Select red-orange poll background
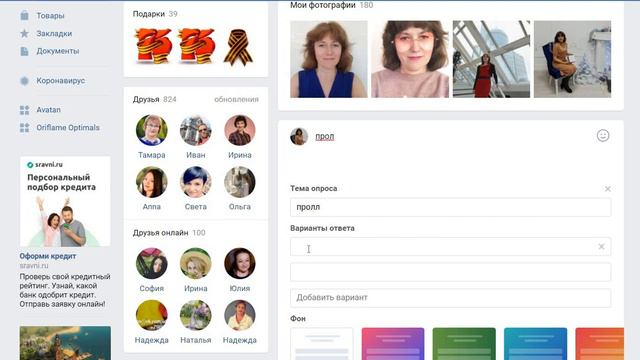 [x=600, y=344]
